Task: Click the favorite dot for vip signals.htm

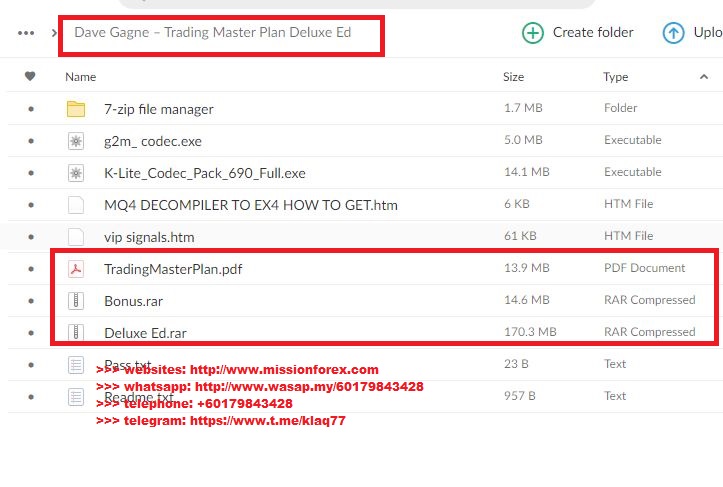Action: 31,237
